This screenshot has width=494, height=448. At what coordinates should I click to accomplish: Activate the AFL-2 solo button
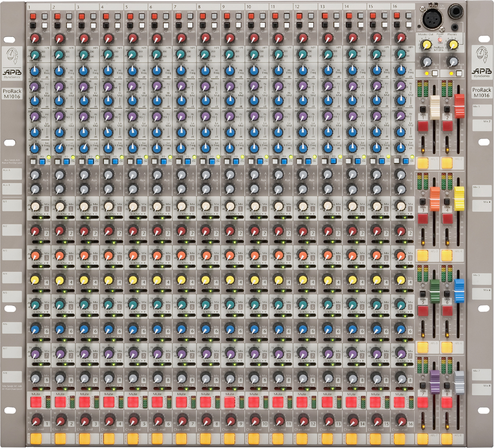pos(447,162)
